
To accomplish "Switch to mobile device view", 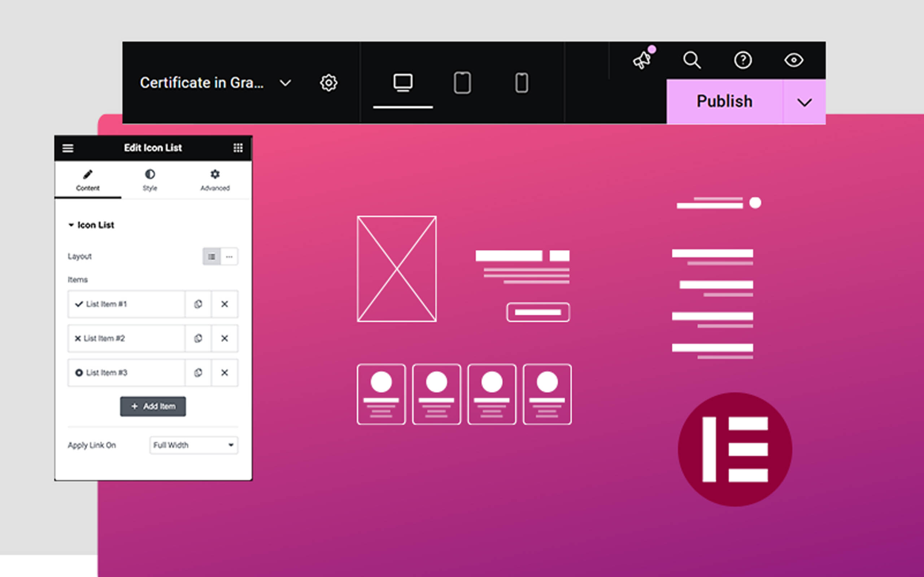I will [522, 83].
